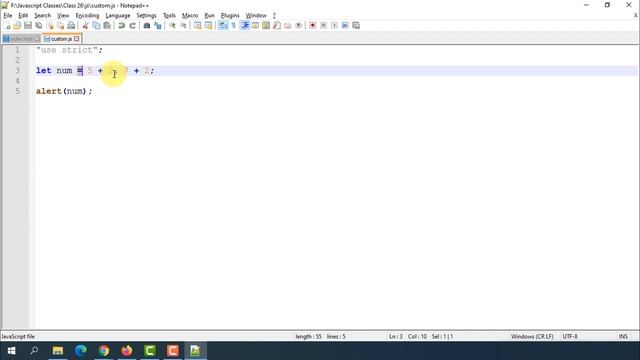The width and height of the screenshot is (640, 360).
Task: Start macro recording with red icon
Action: click(x=313, y=25)
